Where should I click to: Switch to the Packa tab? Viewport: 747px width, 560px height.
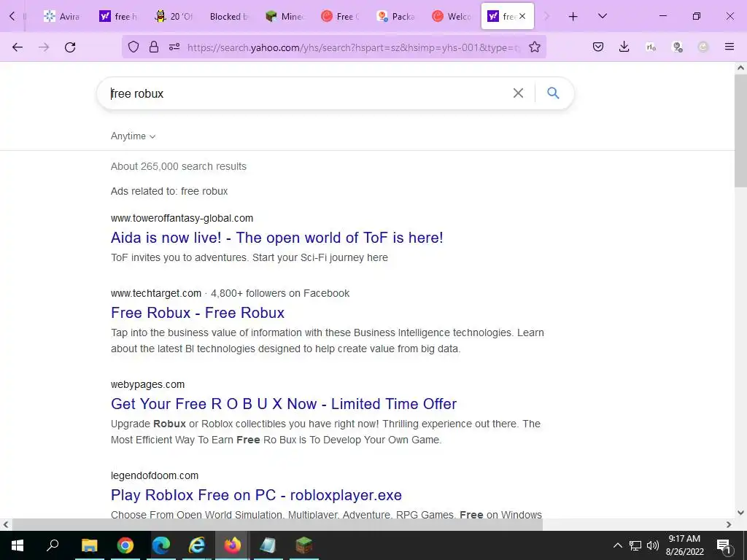tap(396, 17)
